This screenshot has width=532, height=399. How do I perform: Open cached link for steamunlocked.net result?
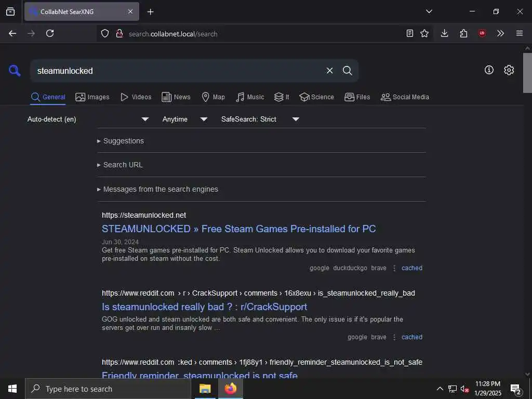[x=412, y=268]
